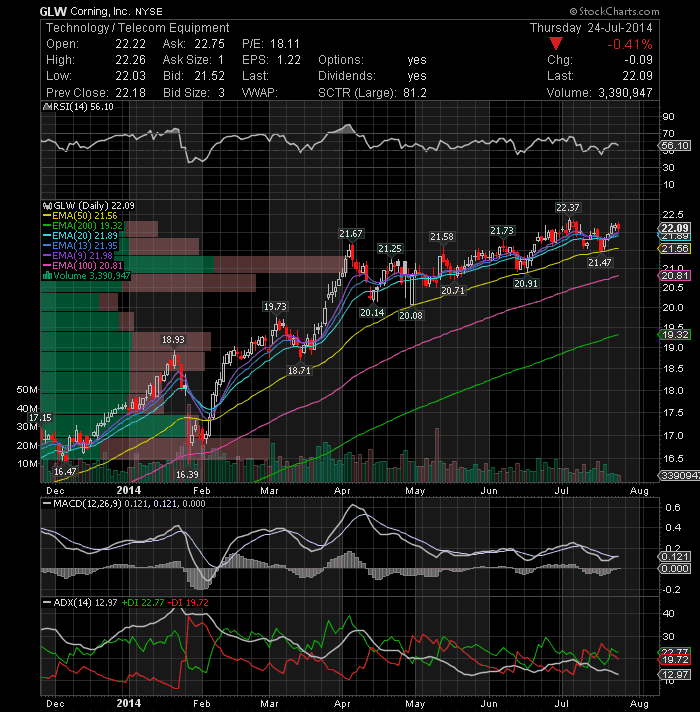The height and width of the screenshot is (712, 700).
Task: Click the '21.58' price annotation
Action: pos(442,237)
